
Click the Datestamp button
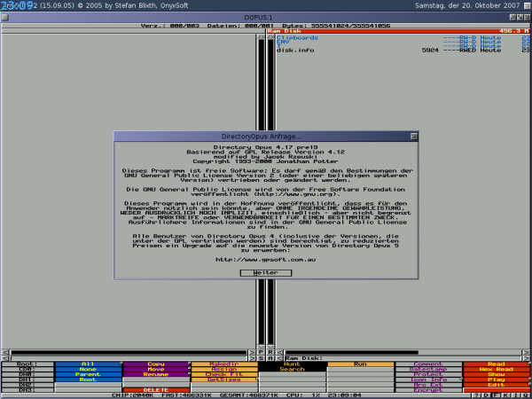[429, 369]
